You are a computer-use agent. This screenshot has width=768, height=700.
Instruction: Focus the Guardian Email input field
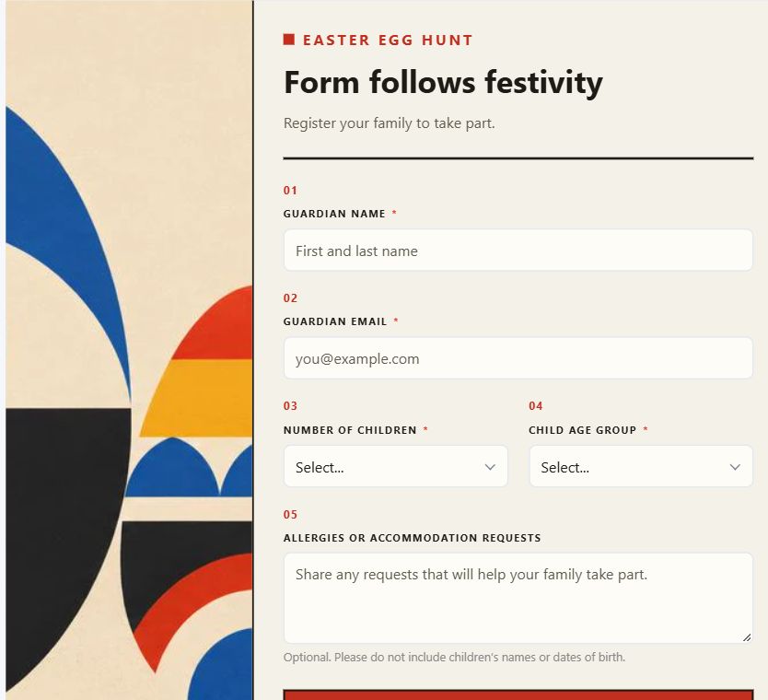(518, 358)
